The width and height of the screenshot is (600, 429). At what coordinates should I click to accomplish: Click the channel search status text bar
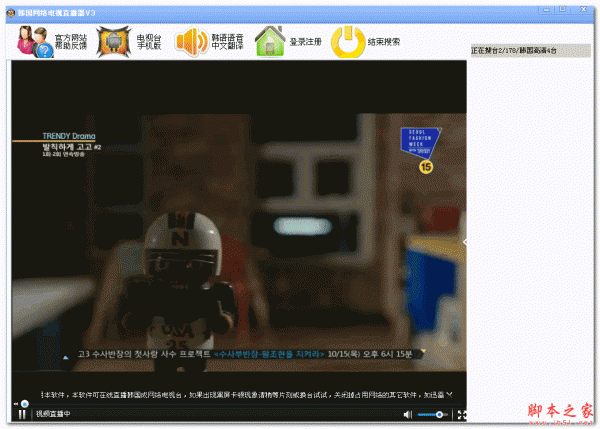click(x=530, y=51)
